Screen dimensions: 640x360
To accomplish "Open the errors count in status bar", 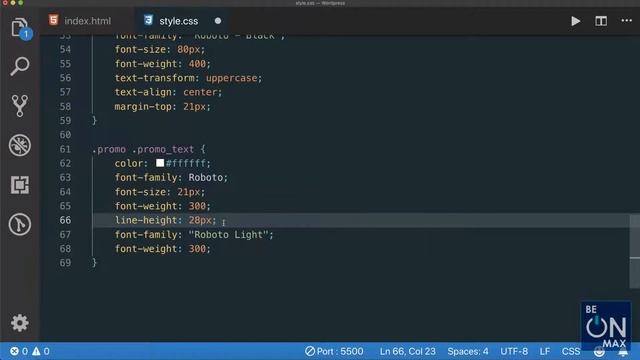I will [19, 351].
